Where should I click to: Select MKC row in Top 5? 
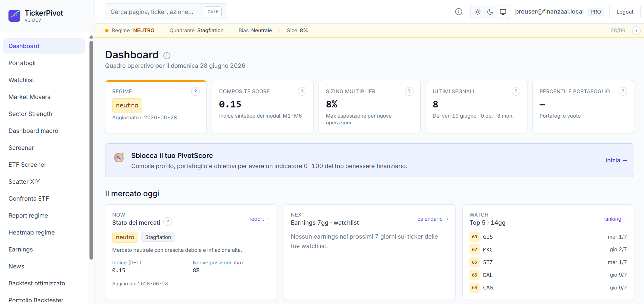point(548,249)
